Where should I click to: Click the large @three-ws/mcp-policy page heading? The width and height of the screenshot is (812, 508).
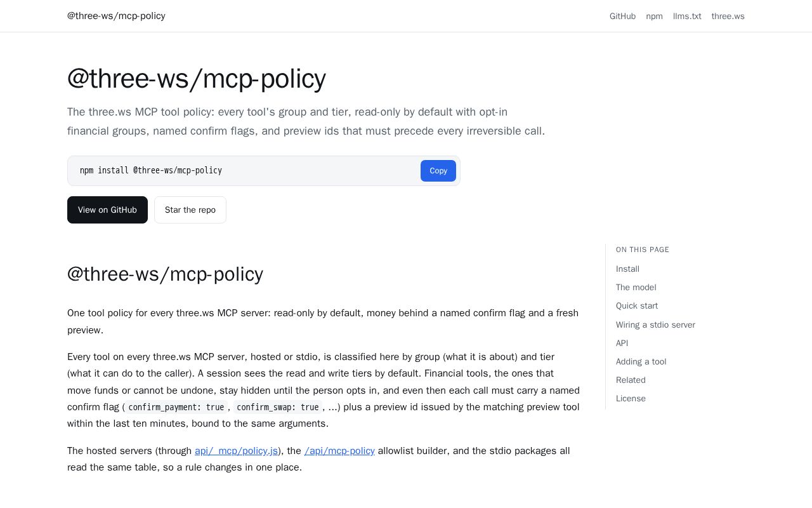tap(196, 79)
